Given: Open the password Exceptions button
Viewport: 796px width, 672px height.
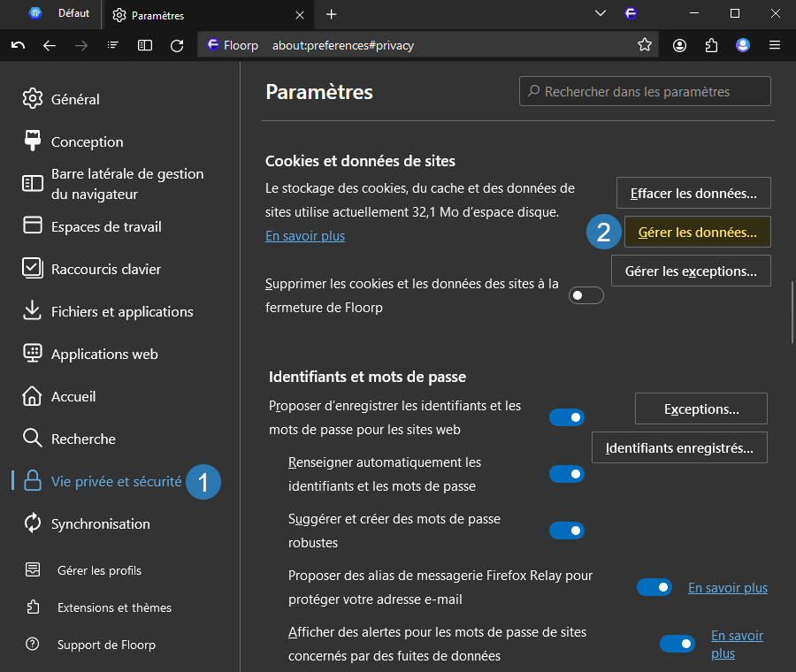Looking at the screenshot, I should click(x=701, y=409).
